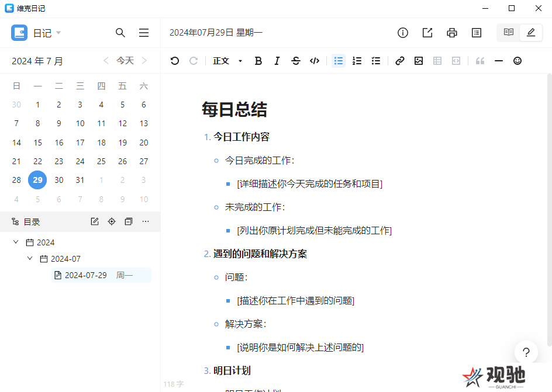Switch to edit mode with the pencil
Image resolution: width=552 pixels, height=392 pixels.
tap(531, 32)
